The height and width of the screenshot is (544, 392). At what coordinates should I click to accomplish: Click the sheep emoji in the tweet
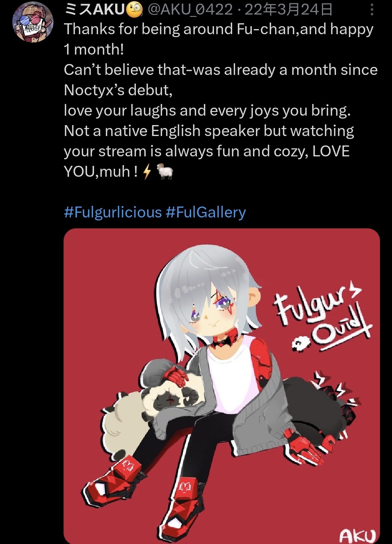coord(165,171)
